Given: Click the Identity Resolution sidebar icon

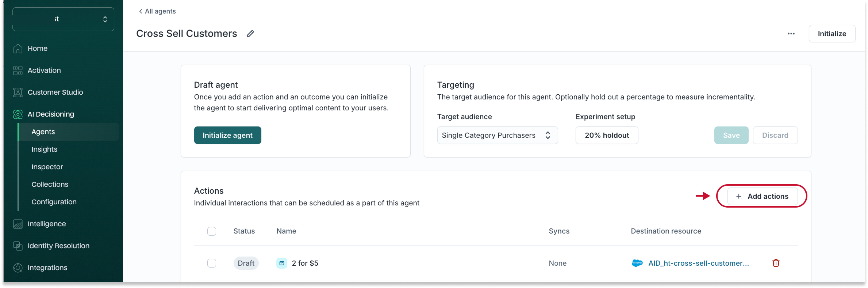Looking at the screenshot, I should tap(18, 246).
